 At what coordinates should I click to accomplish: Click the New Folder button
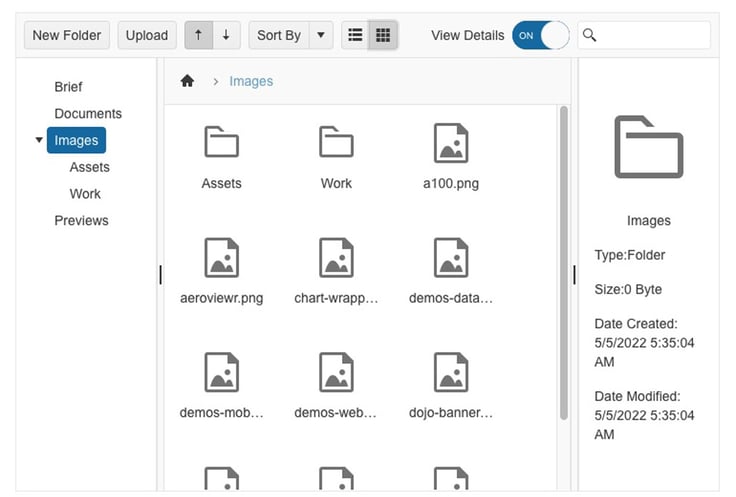[67, 35]
